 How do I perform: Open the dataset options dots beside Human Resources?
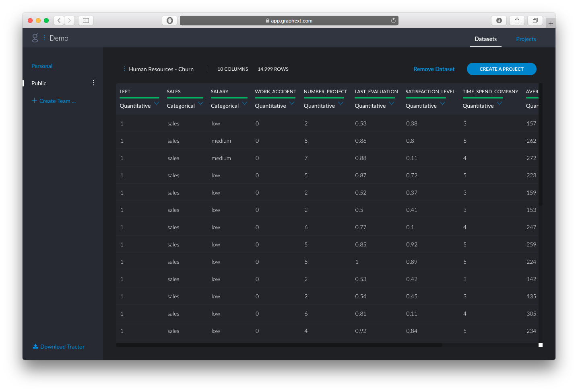[x=124, y=69]
